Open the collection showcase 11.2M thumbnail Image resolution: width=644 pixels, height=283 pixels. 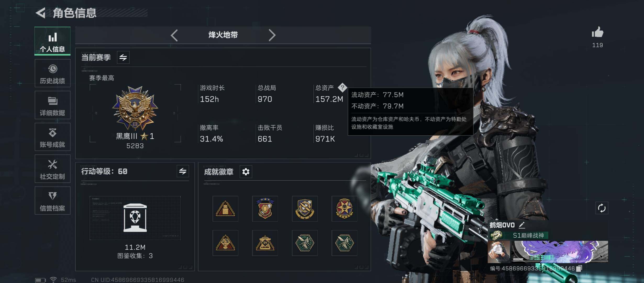(135, 218)
